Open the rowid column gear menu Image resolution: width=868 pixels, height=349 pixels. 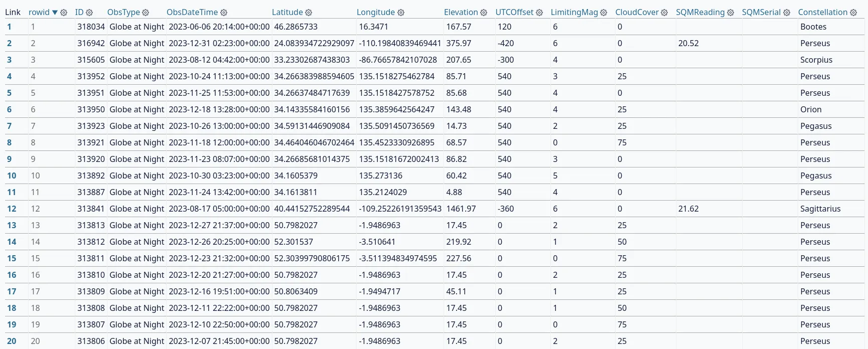click(x=64, y=13)
